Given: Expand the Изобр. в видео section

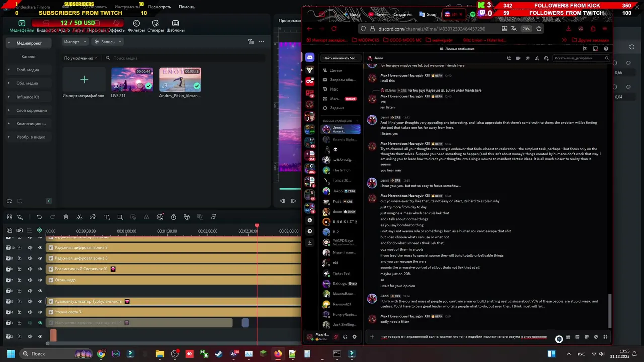Looking at the screenshot, I should 9,137.
